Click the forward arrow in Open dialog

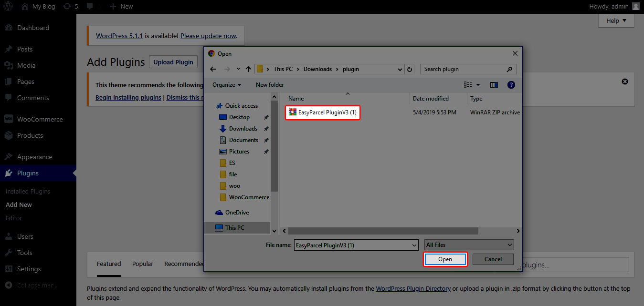click(227, 69)
